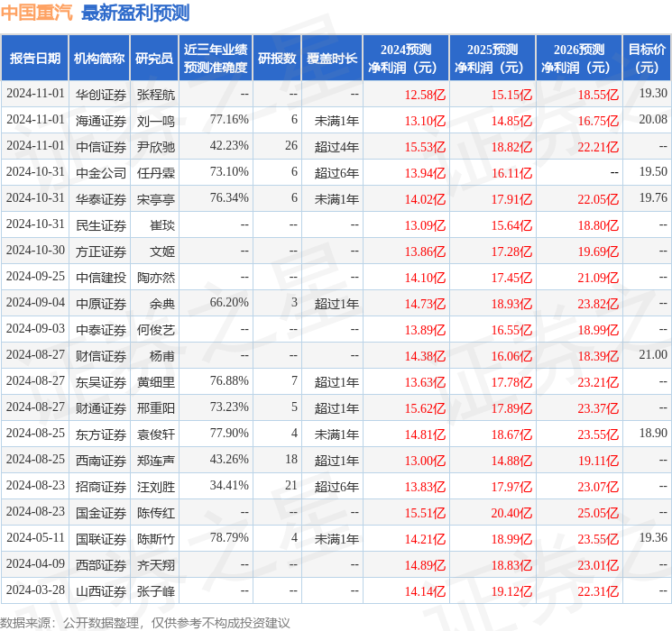
Task: Click researcher name 何俊艺
Action: 156,330
